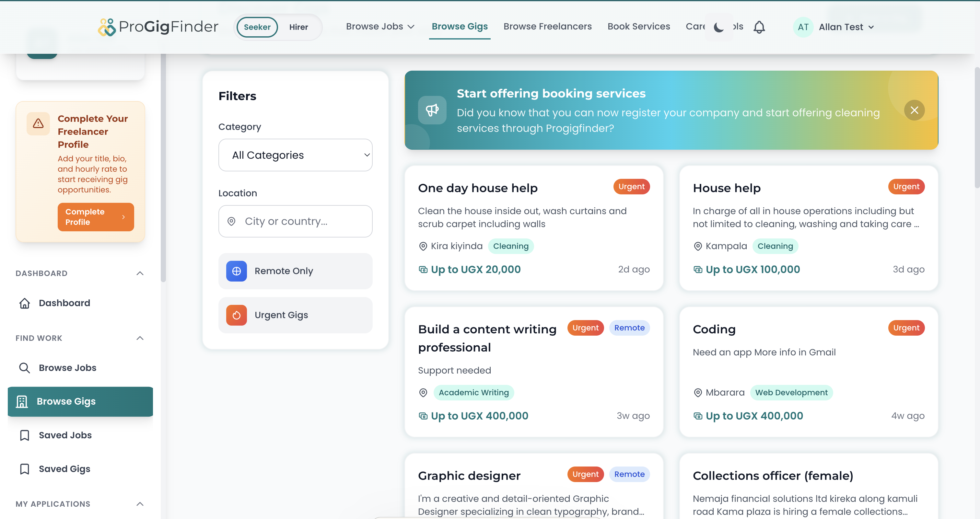Enable the Remote Only filter

tap(295, 271)
